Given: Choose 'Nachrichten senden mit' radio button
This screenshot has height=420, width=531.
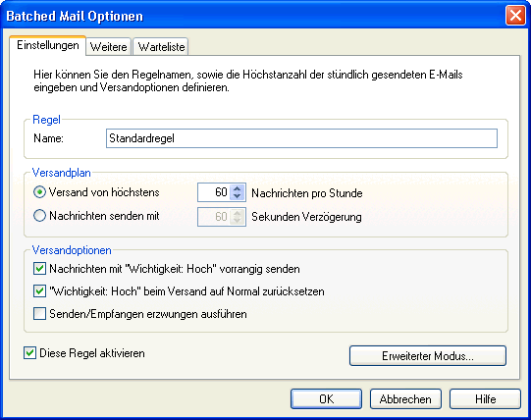Looking at the screenshot, I should (39, 216).
